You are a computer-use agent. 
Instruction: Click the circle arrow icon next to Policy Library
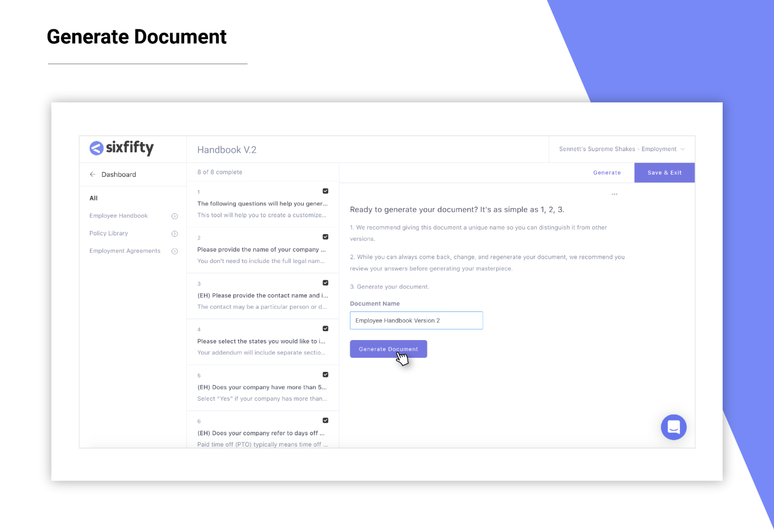174,234
